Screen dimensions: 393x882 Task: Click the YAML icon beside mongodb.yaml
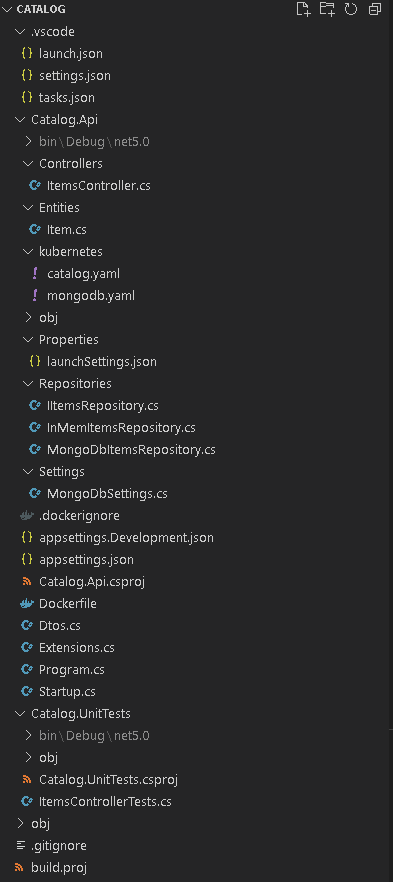(35, 295)
